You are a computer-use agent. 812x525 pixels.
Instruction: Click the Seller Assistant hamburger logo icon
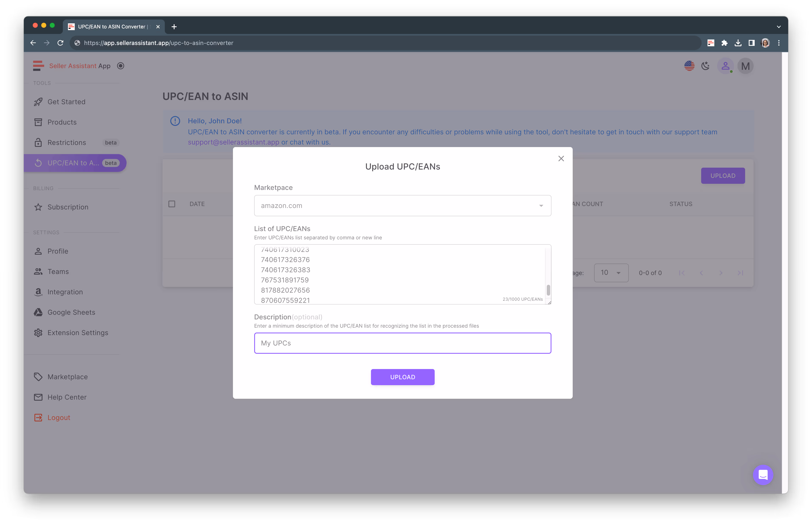coord(38,66)
